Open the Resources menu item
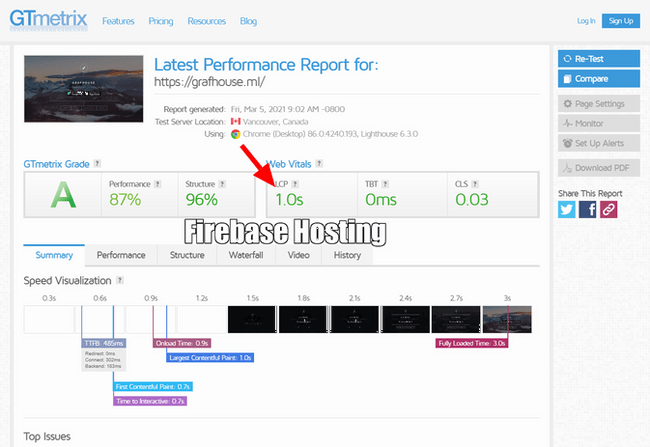Screen dimensions: 650x447 (206, 21)
